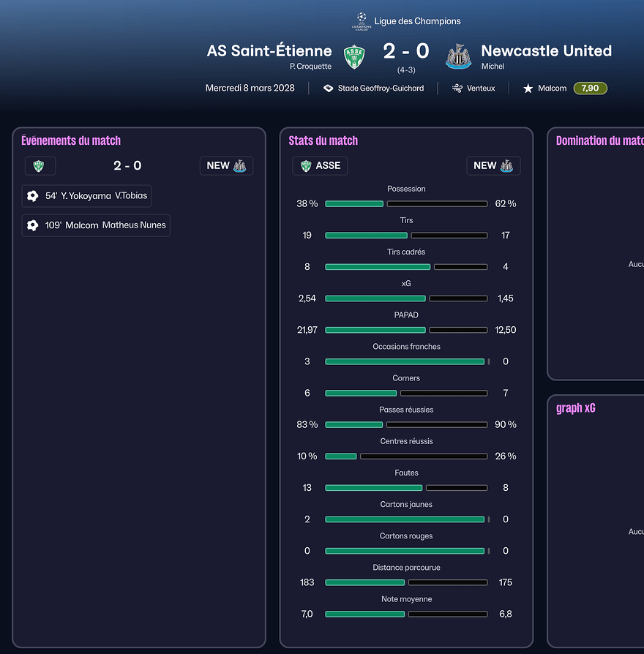The width and height of the screenshot is (644, 654).
Task: Select the NEW team badge in events panel
Action: click(x=226, y=166)
